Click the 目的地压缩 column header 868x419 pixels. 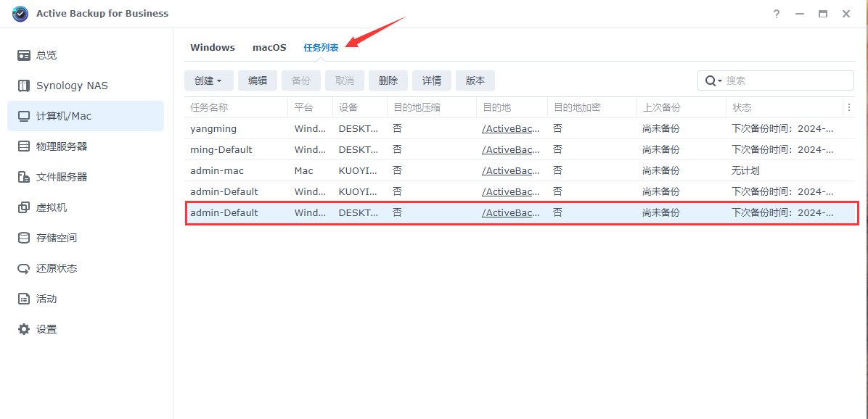pyautogui.click(x=432, y=107)
